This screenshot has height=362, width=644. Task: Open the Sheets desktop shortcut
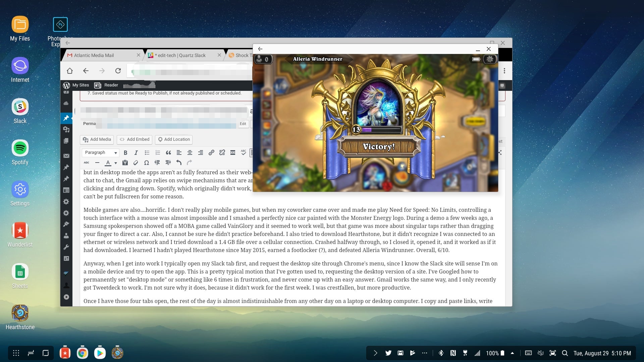pos(20,276)
